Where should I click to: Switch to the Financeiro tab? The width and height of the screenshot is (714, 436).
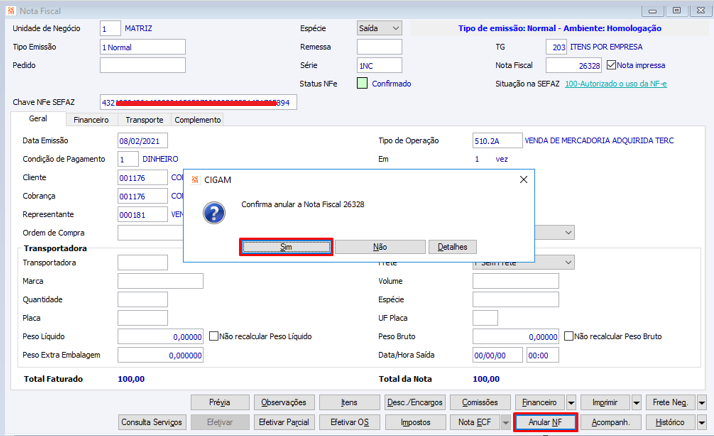(91, 120)
